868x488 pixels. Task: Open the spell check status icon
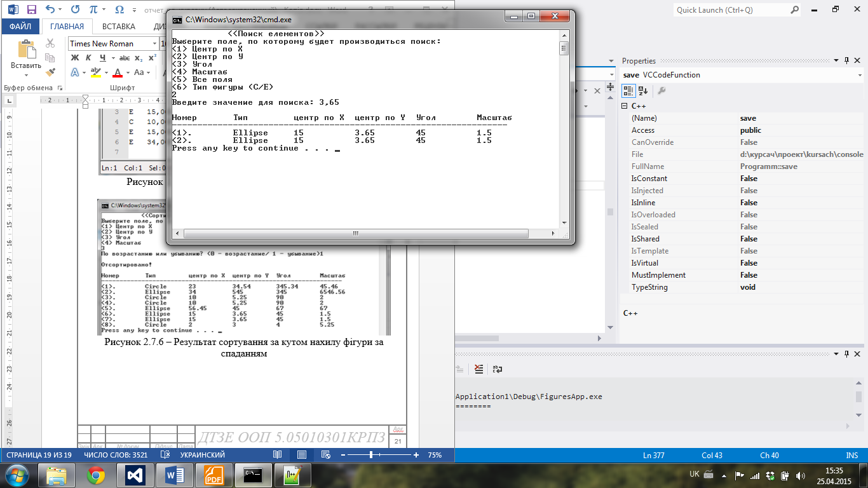coord(165,455)
